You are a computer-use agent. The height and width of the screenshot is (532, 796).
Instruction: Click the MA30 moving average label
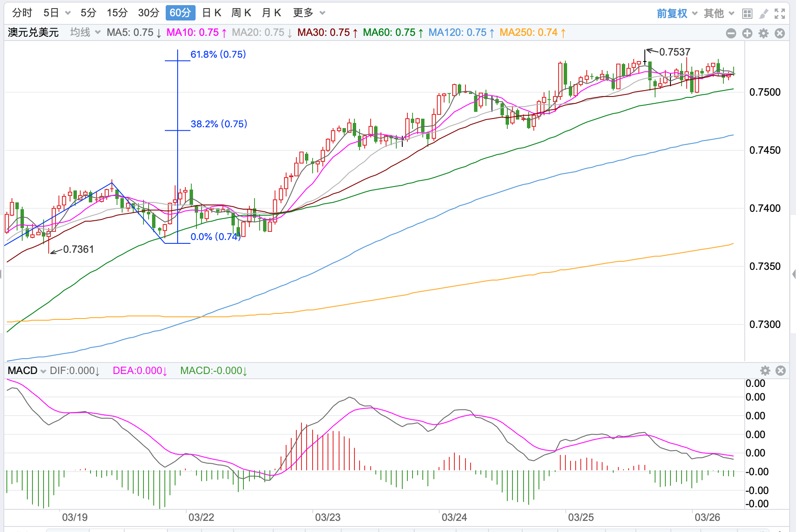click(328, 32)
